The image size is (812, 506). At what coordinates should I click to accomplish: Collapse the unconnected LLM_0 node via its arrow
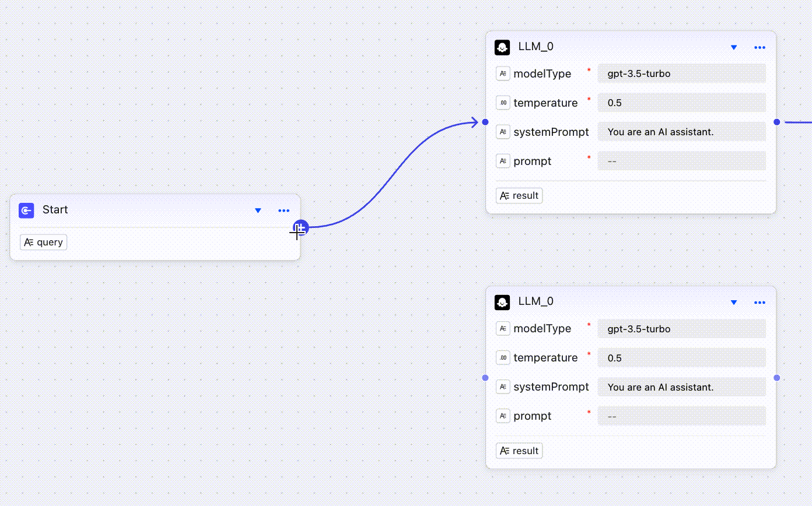pos(734,302)
